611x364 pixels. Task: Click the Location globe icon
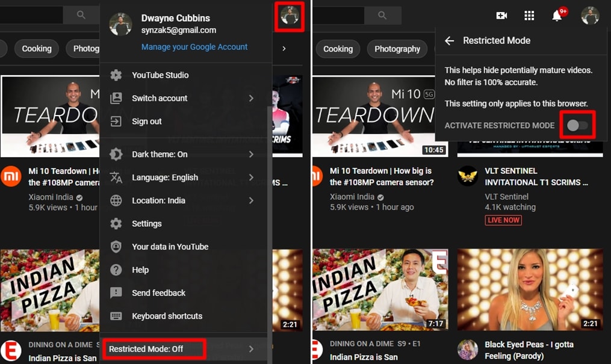pyautogui.click(x=116, y=200)
